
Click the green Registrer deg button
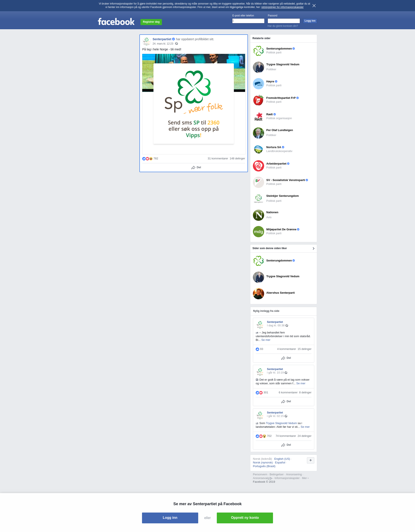151,22
